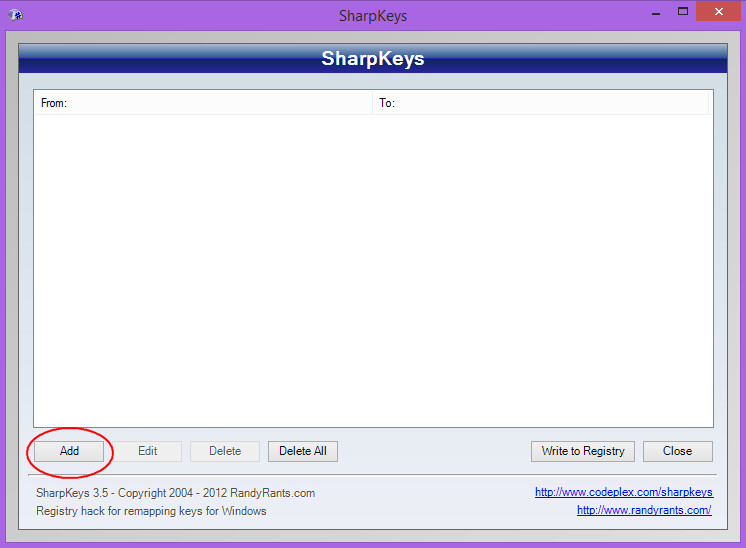Click the From: column header
746x548 pixels.
point(203,103)
